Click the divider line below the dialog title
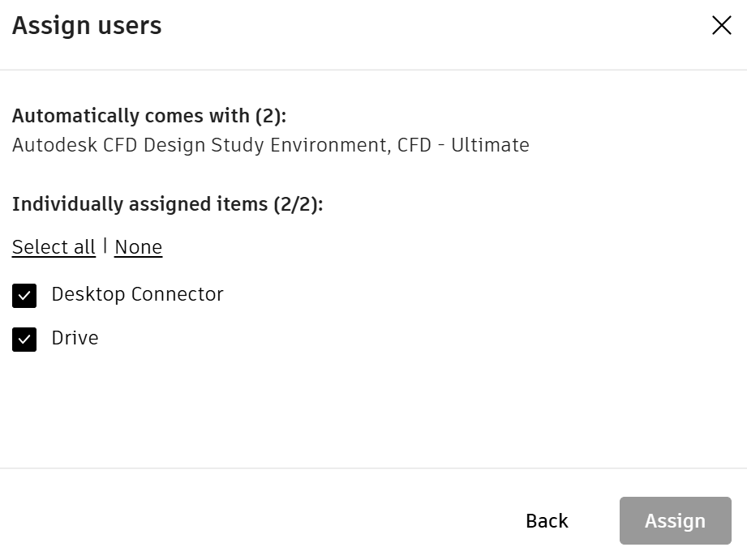Viewport: 747px width, 560px height. [373, 70]
